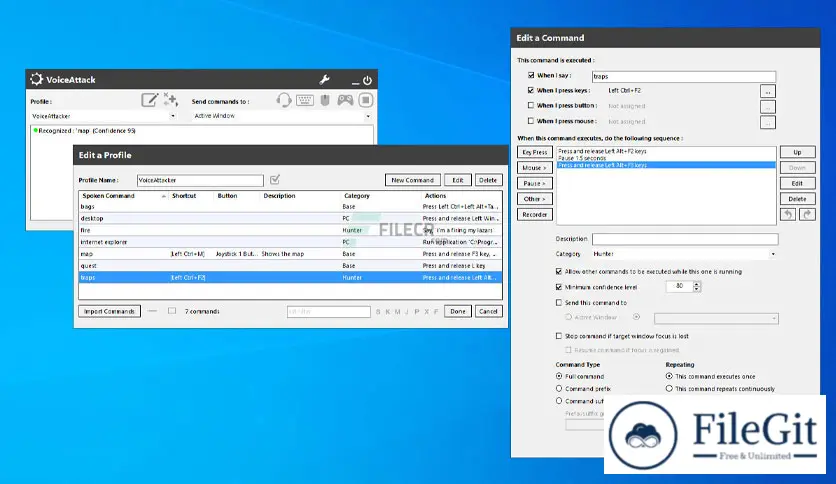Enable 'When I press button' checkbox

coord(531,105)
